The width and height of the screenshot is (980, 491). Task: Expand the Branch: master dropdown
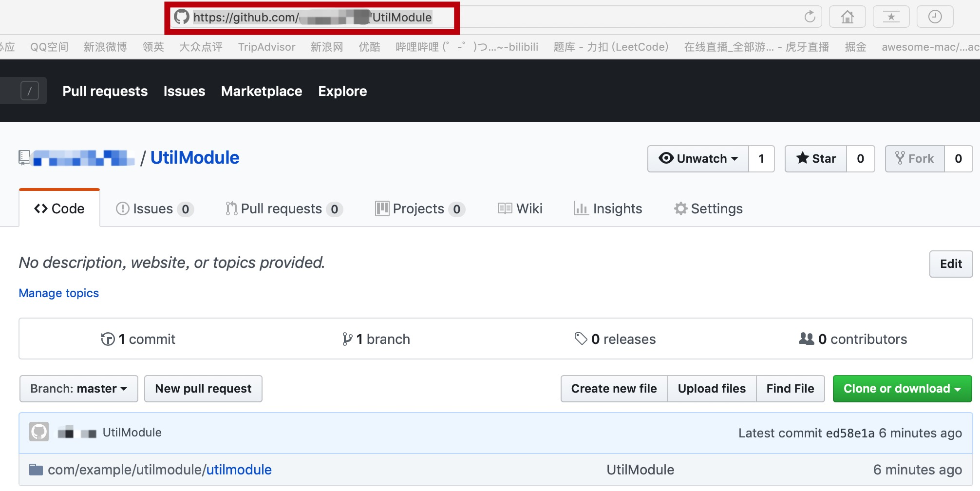79,389
